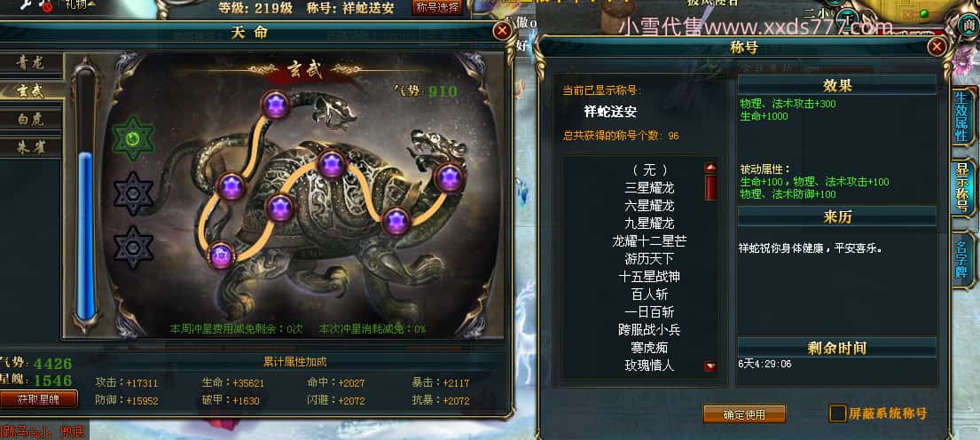
Task: Switch to the 白虎 tab
Action: point(31,119)
